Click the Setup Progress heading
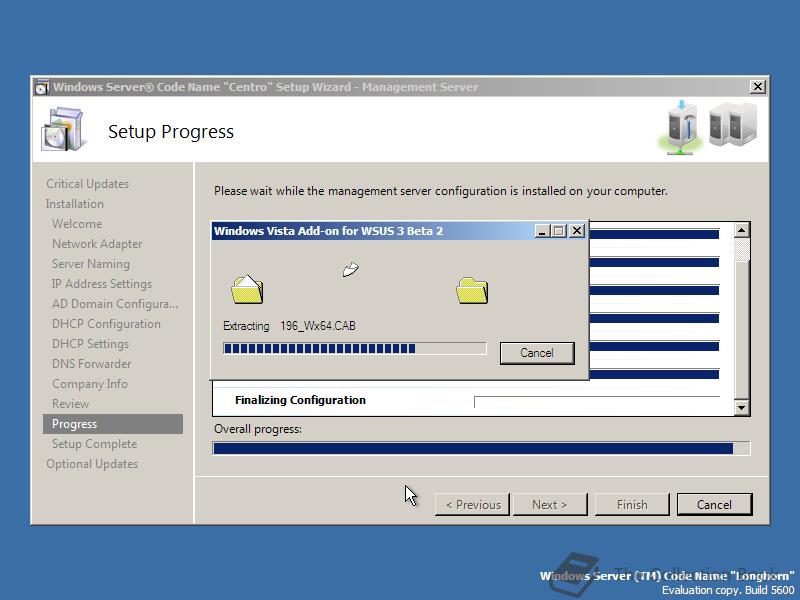 click(171, 132)
